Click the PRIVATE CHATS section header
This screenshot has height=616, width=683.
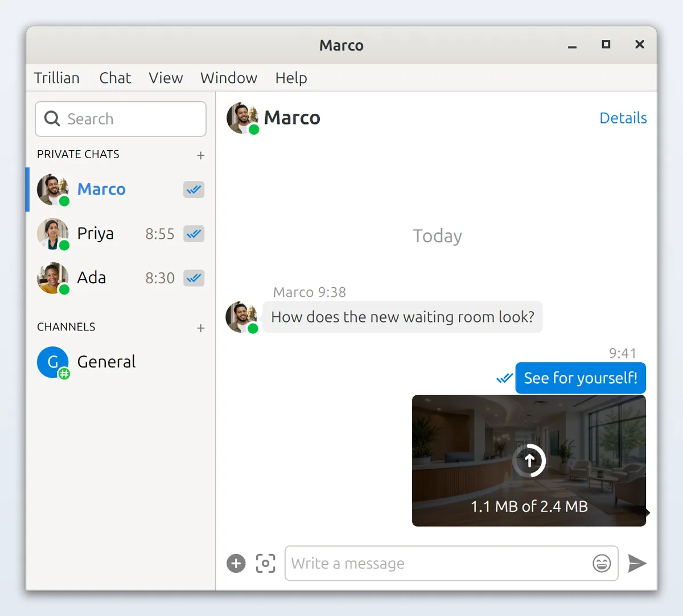click(x=79, y=155)
